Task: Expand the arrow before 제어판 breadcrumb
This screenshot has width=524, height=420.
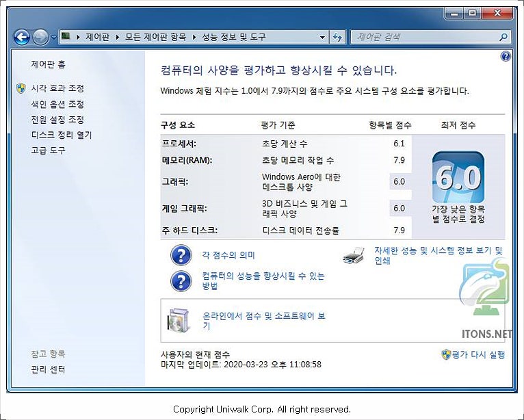Action: [78, 37]
